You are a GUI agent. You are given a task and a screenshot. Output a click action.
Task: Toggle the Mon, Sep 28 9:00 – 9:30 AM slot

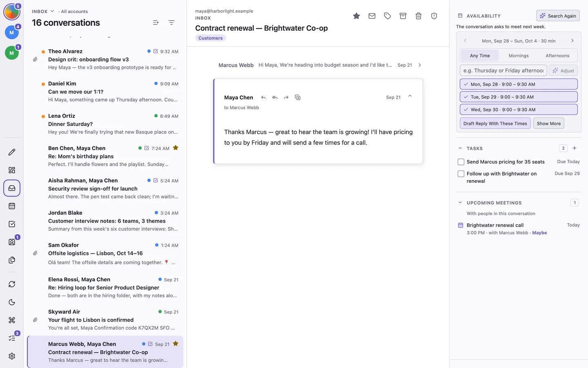click(519, 84)
